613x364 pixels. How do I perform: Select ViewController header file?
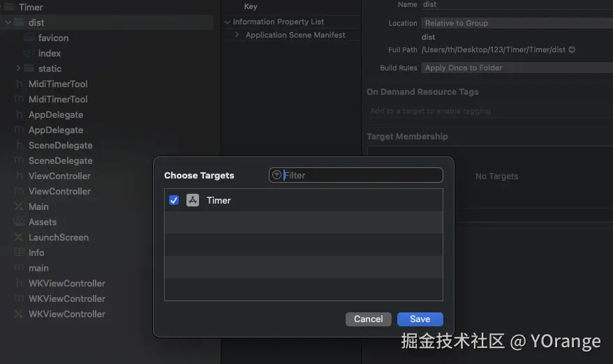pos(59,176)
